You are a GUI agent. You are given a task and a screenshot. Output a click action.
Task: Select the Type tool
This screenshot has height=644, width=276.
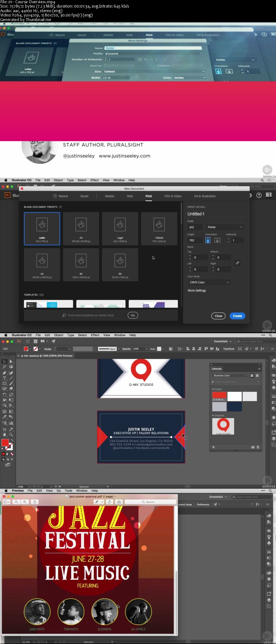click(5, 378)
